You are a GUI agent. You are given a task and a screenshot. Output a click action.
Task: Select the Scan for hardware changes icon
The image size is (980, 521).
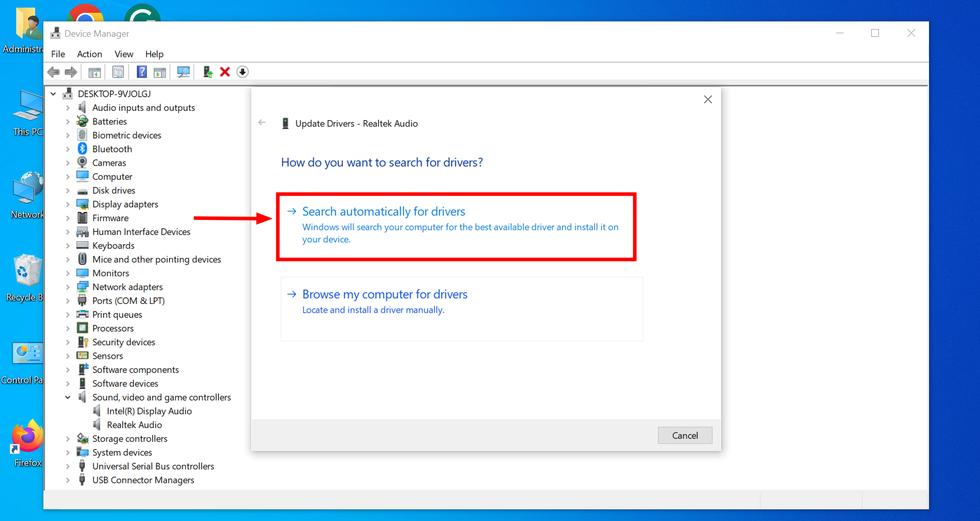[x=183, y=72]
